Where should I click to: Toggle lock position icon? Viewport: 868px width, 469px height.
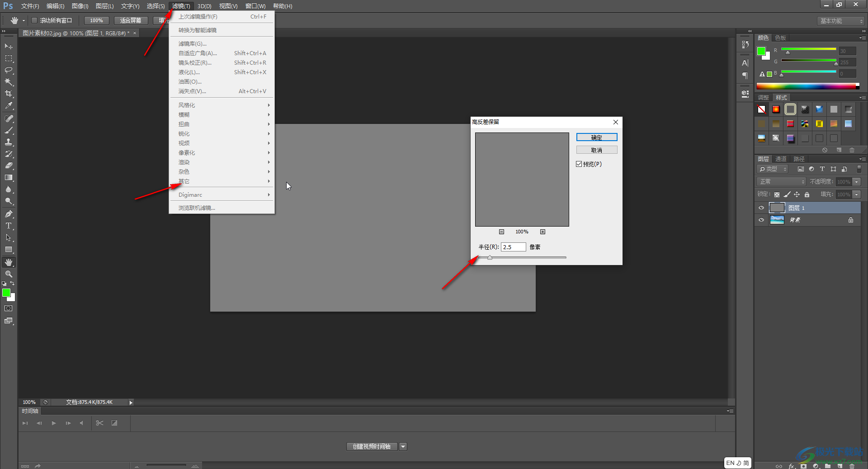click(x=797, y=194)
